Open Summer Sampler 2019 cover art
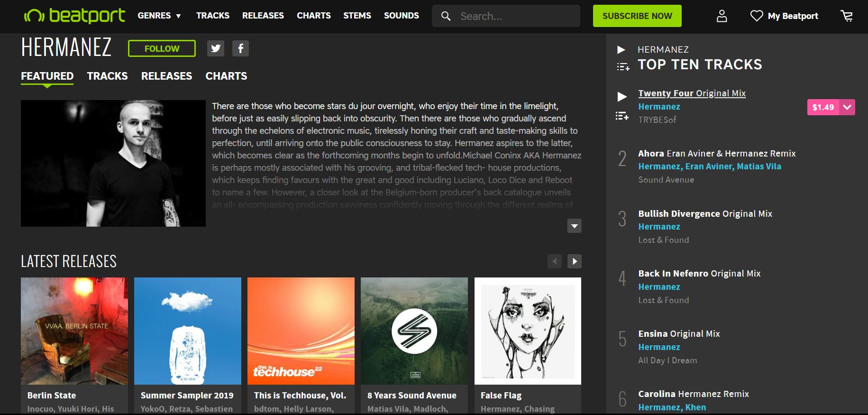 coord(188,331)
